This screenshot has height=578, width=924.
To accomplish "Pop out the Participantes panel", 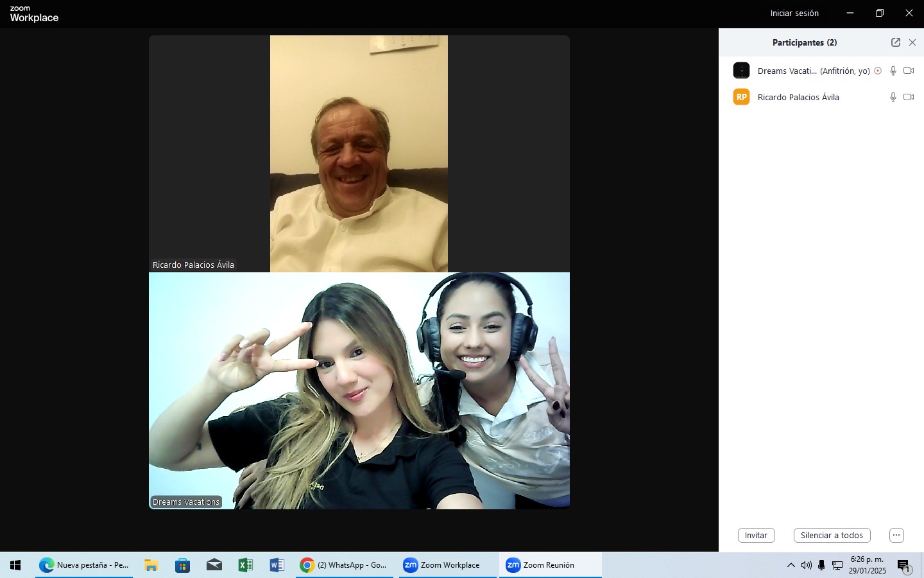I will pos(896,42).
